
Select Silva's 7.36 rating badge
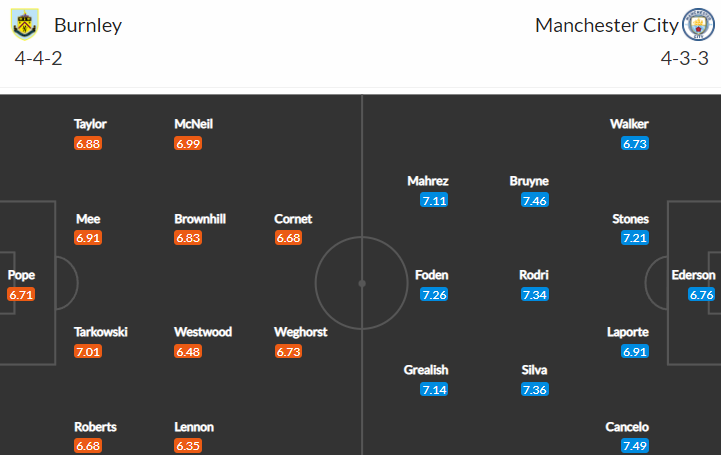(535, 389)
